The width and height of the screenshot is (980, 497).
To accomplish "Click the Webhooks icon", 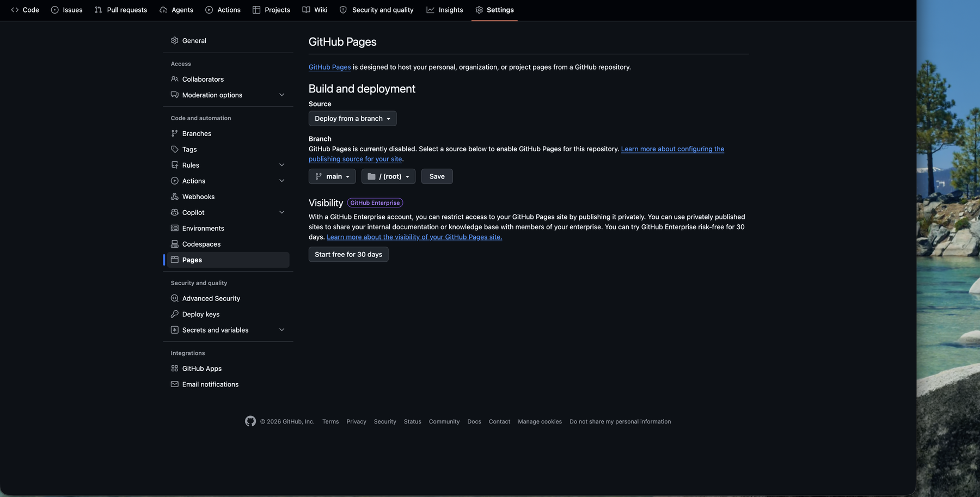I will coord(175,197).
